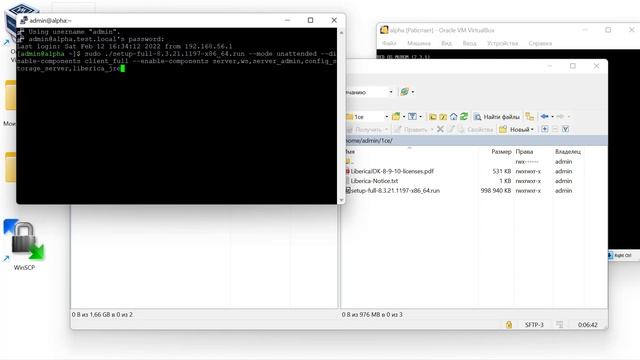Open VirtualBox Вид menu
Screen dimensions: 640x360
coord(447,43)
